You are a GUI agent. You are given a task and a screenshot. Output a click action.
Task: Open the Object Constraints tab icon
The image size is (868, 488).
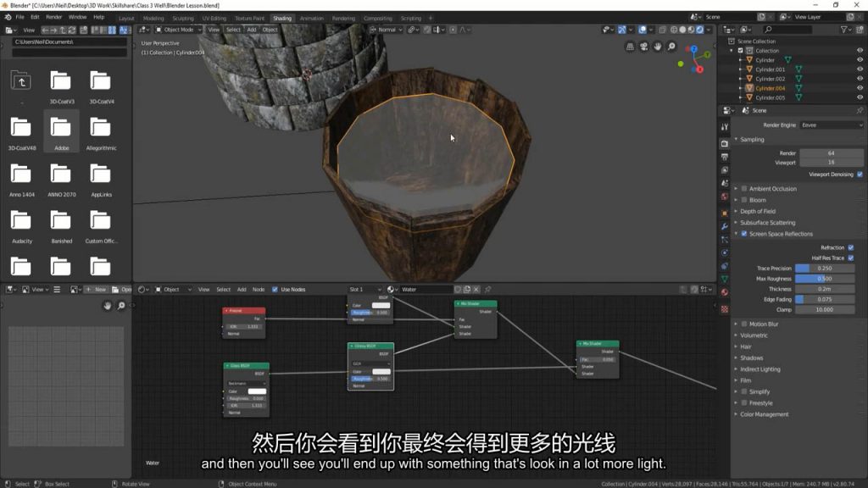pyautogui.click(x=725, y=266)
